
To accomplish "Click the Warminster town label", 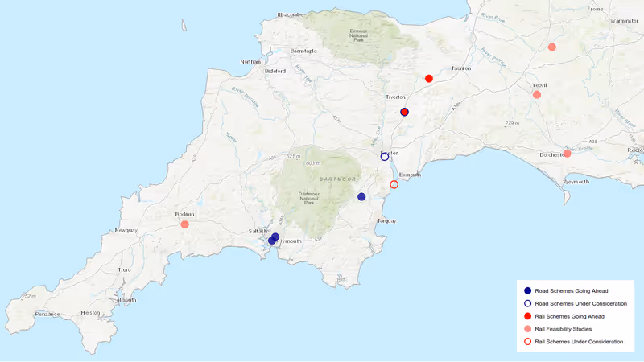I will pyautogui.click(x=625, y=21).
